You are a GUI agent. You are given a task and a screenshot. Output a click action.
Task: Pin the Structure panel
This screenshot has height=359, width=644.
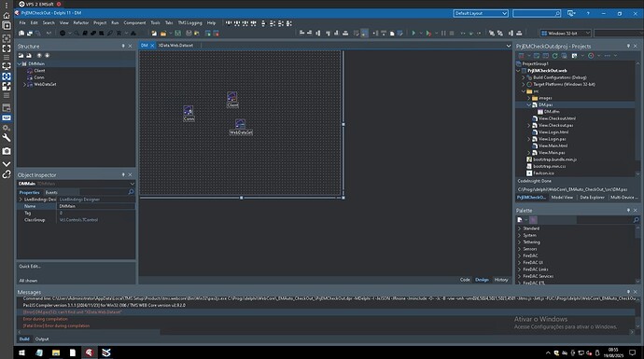(123, 47)
